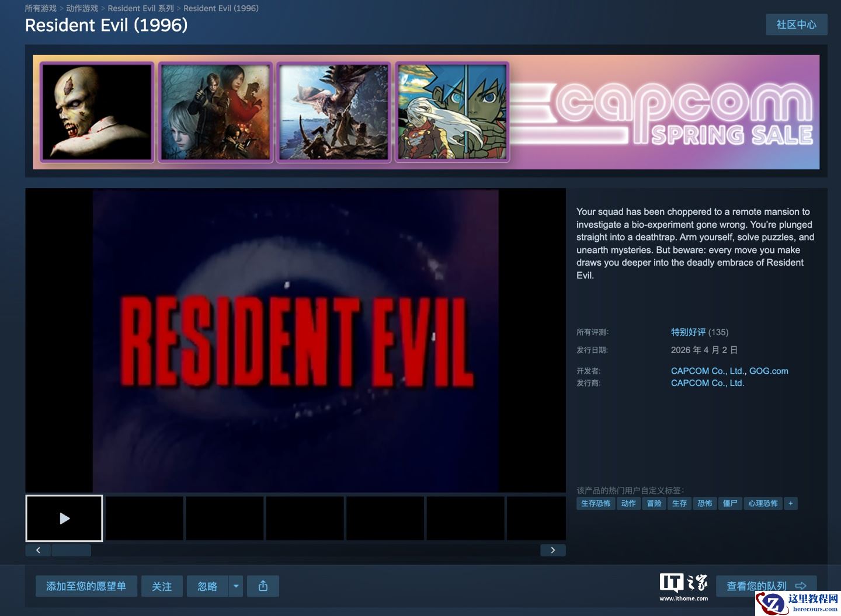Click the main Resident Evil video player
The image size is (841, 616).
296,340
